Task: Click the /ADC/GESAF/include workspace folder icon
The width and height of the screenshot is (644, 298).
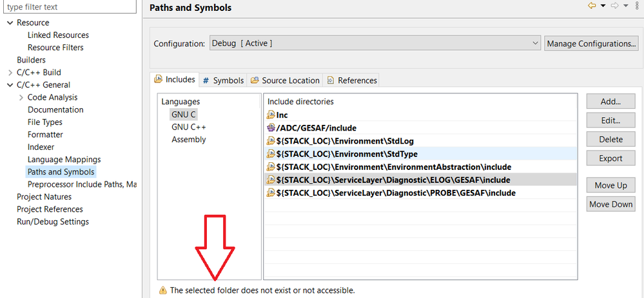Action: click(271, 127)
